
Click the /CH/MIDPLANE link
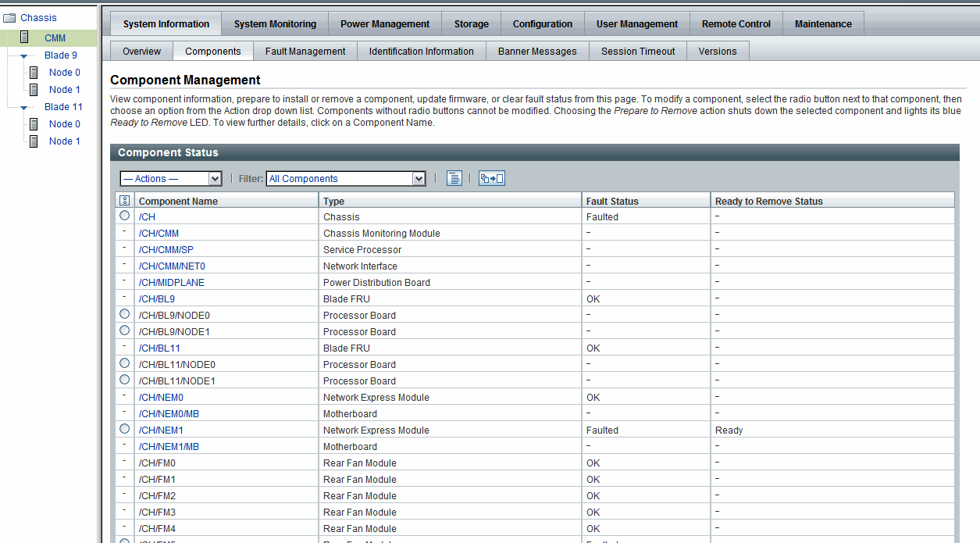pyautogui.click(x=172, y=283)
